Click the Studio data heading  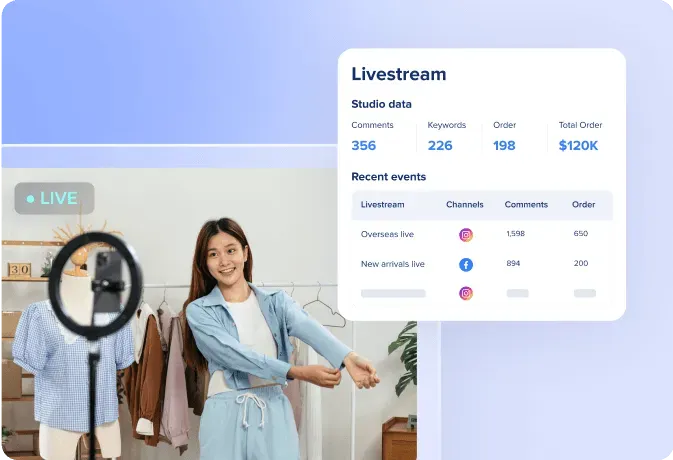(x=381, y=104)
